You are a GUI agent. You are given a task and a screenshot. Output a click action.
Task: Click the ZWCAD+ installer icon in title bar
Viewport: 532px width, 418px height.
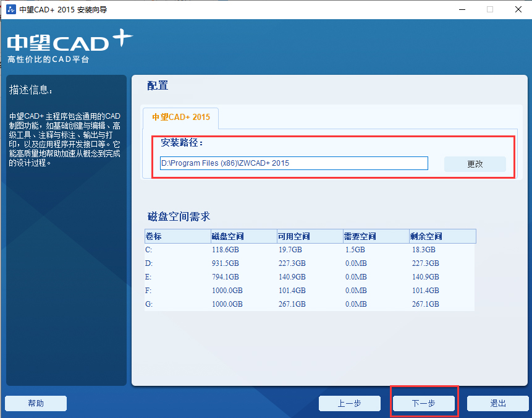pyautogui.click(x=10, y=9)
